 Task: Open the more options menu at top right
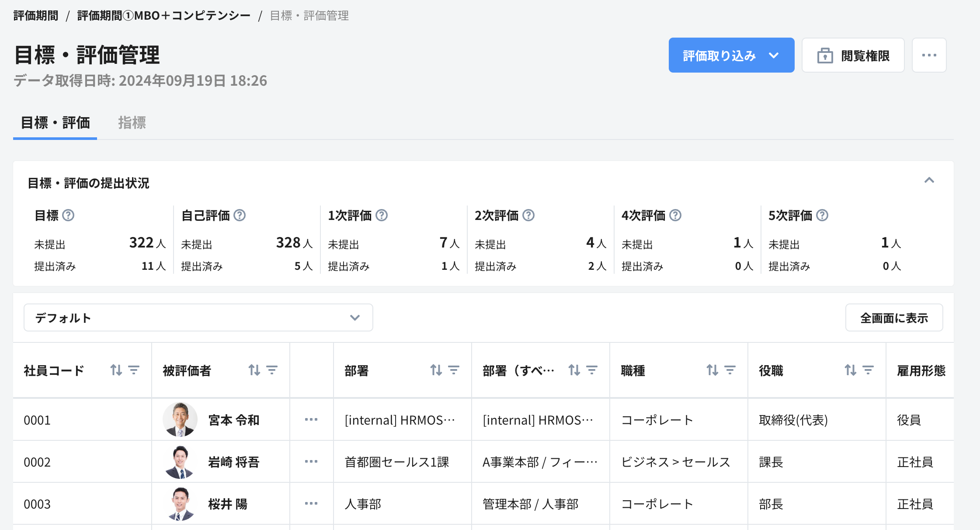(x=929, y=55)
